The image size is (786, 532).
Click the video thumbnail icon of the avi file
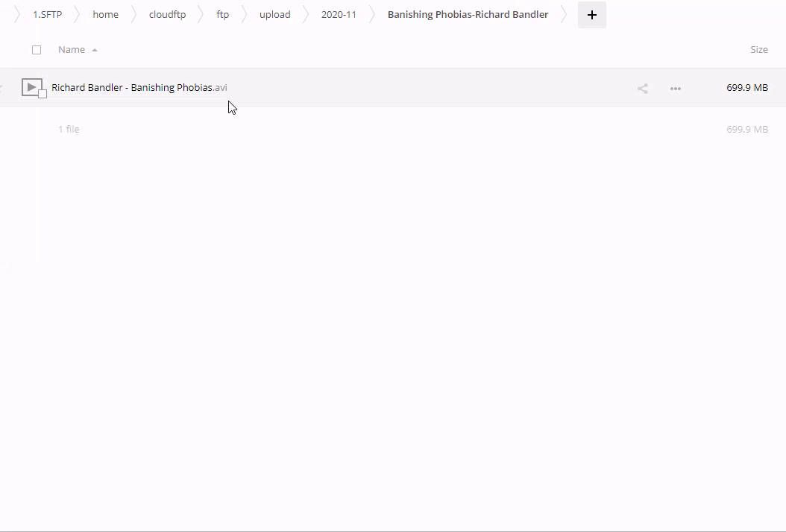pos(31,87)
